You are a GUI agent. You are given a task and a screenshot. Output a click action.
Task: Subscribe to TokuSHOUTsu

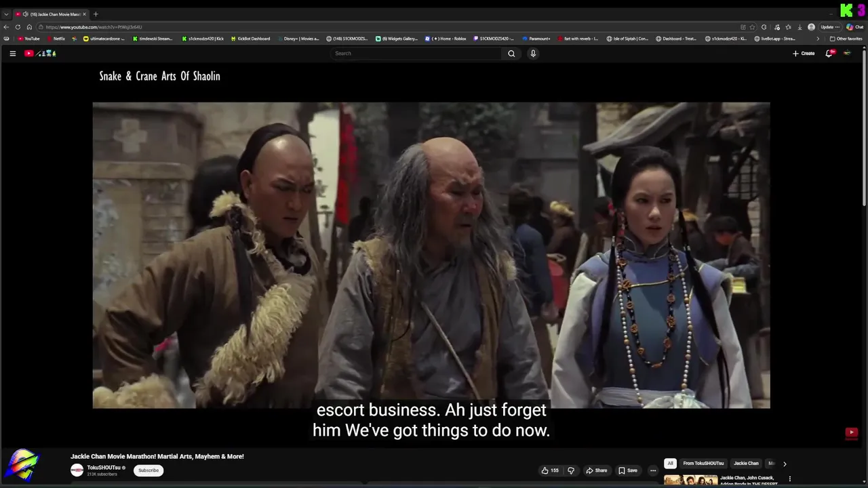pos(149,470)
